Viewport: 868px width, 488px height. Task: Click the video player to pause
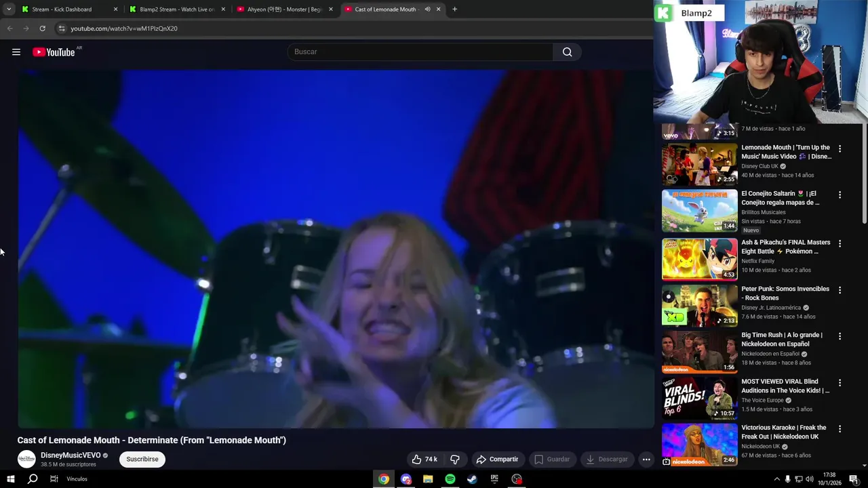pos(336,248)
